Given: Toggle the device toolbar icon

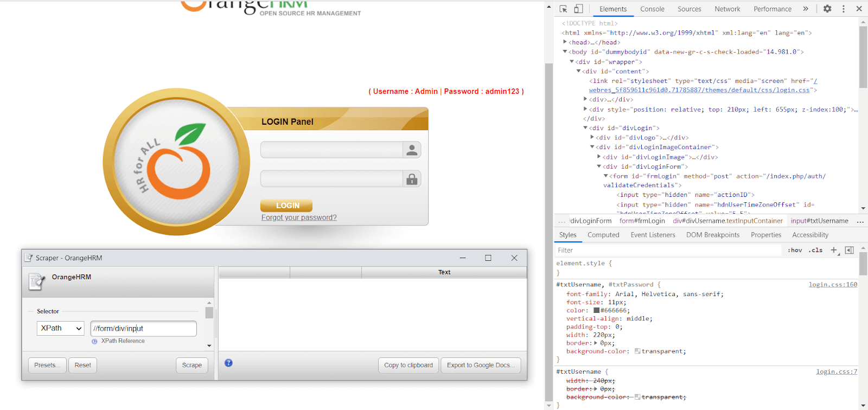Looking at the screenshot, I should click(x=578, y=9).
